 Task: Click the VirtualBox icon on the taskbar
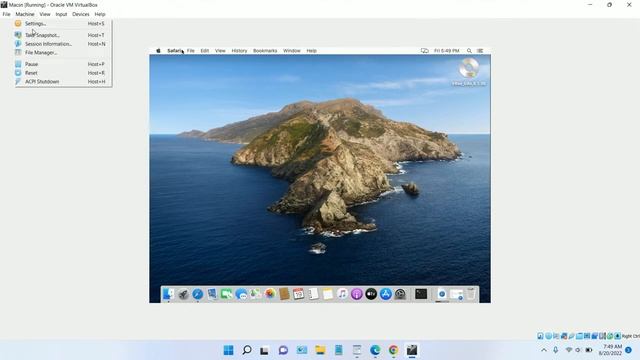point(412,350)
